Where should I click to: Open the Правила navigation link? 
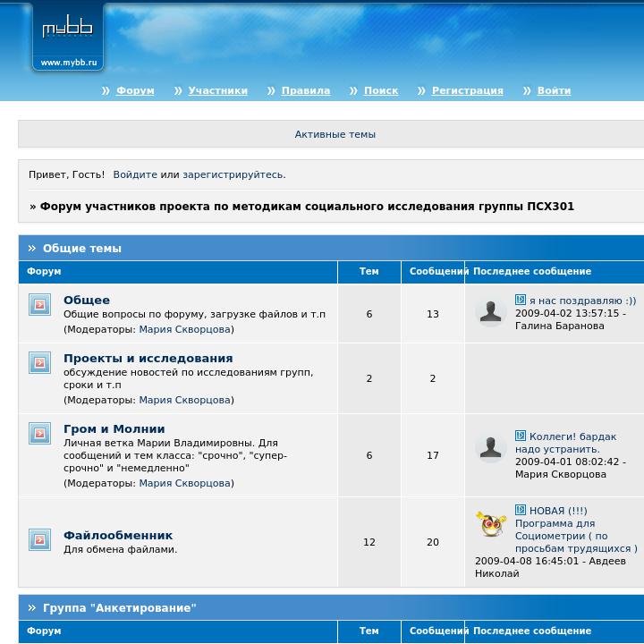[x=306, y=90]
